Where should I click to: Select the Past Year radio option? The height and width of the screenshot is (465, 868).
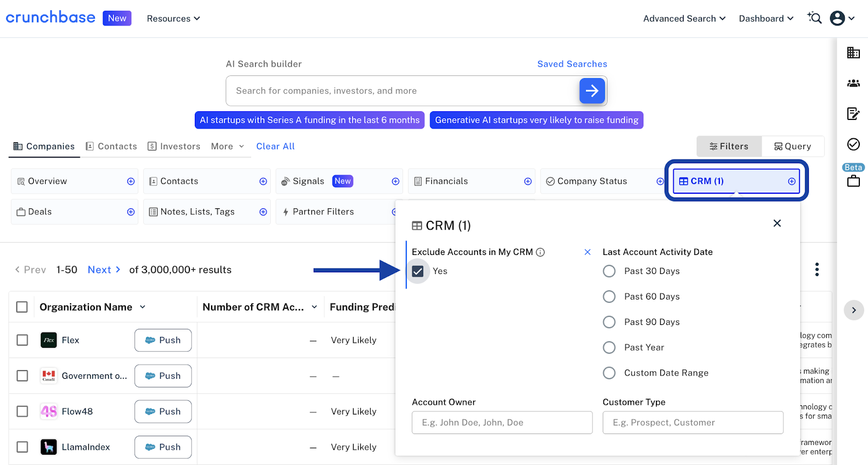609,347
